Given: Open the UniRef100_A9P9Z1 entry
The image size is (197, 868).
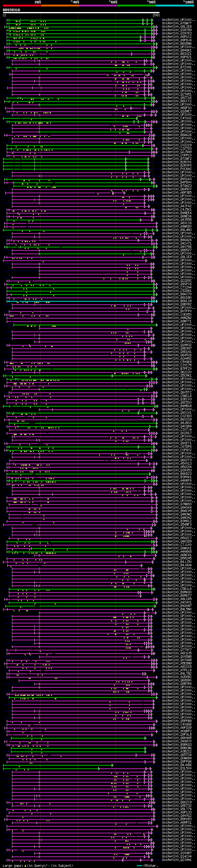Looking at the screenshot, I should [x=177, y=57].
